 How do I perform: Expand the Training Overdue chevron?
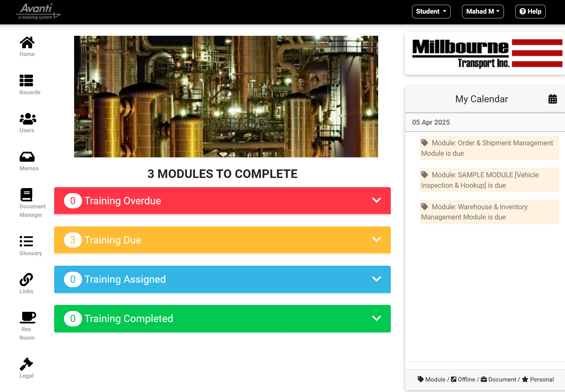pos(377,200)
